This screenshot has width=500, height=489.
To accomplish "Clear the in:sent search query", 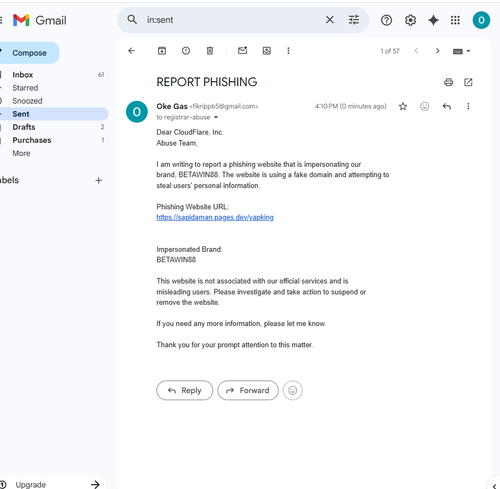I will (x=329, y=20).
